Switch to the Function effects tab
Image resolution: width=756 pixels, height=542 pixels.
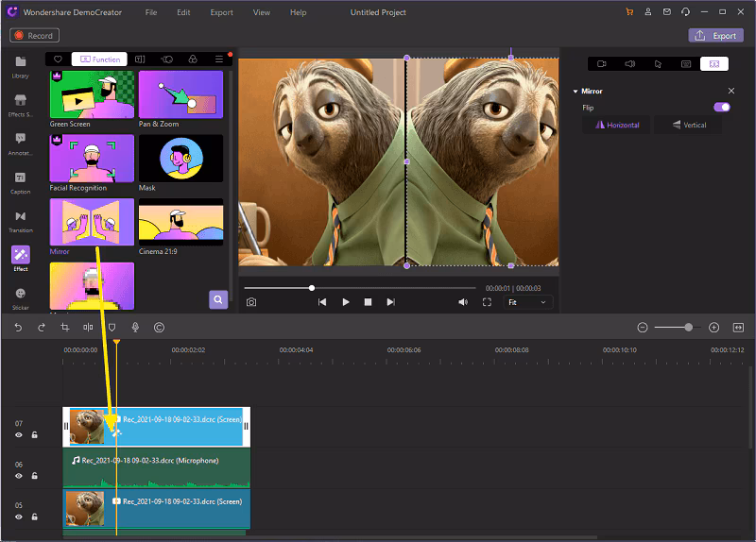(x=99, y=59)
